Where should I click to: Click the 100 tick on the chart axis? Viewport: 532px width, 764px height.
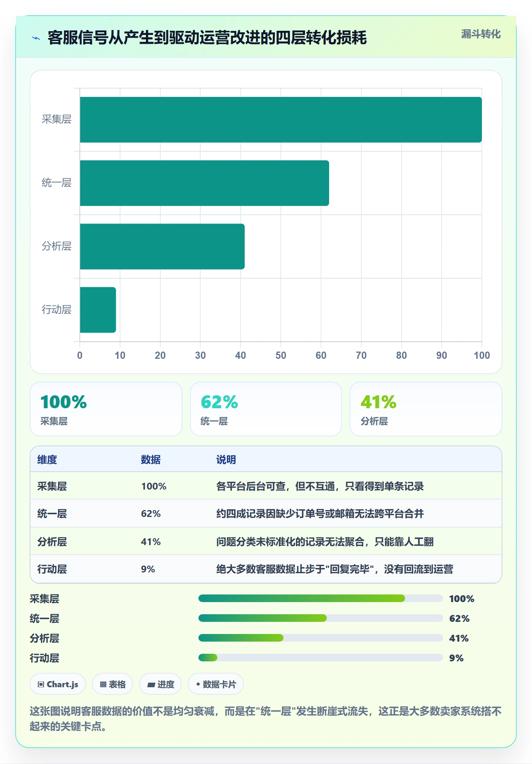pos(482,355)
